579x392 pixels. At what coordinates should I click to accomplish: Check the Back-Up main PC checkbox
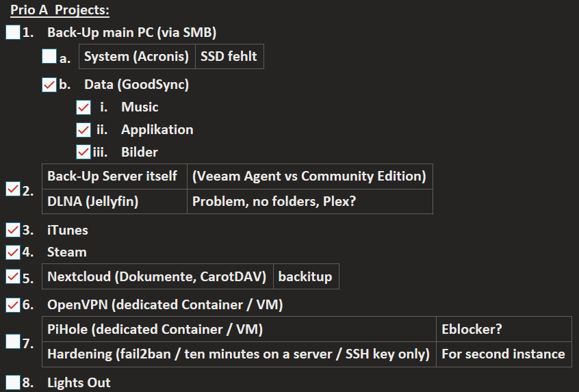(13, 32)
